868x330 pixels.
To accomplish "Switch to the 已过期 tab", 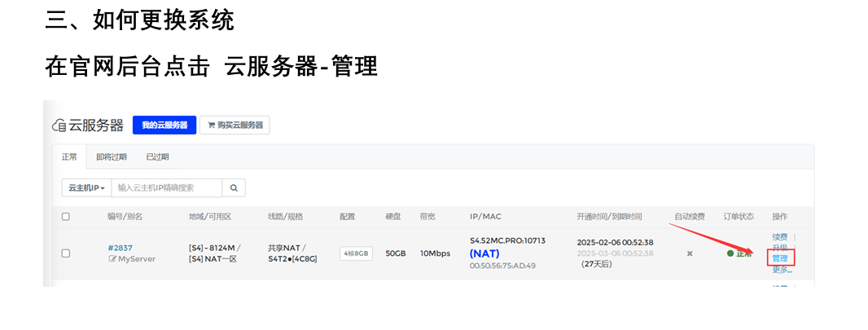I will (x=157, y=156).
